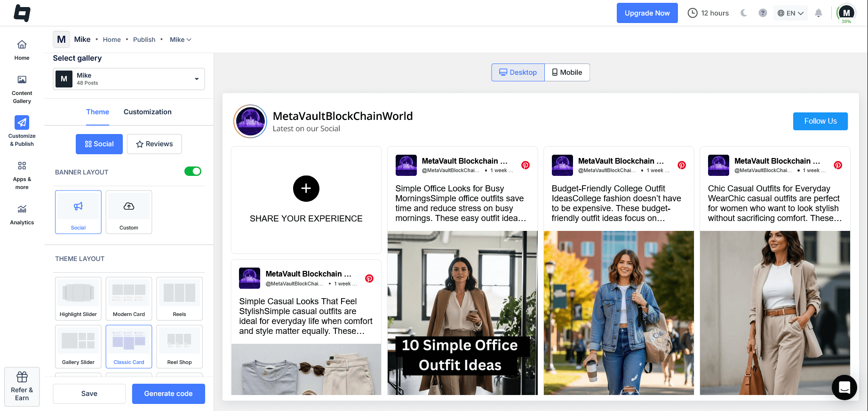Toggle the Banner Layout switch

point(193,171)
